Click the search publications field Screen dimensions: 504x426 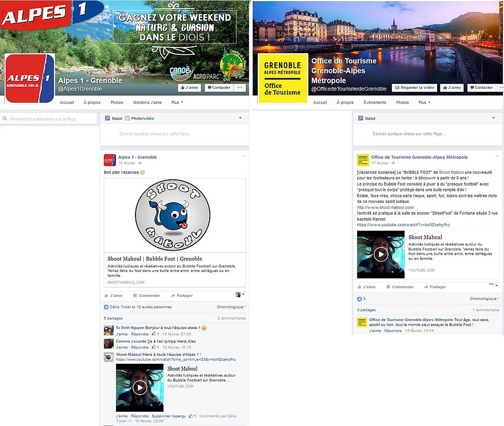(49, 119)
